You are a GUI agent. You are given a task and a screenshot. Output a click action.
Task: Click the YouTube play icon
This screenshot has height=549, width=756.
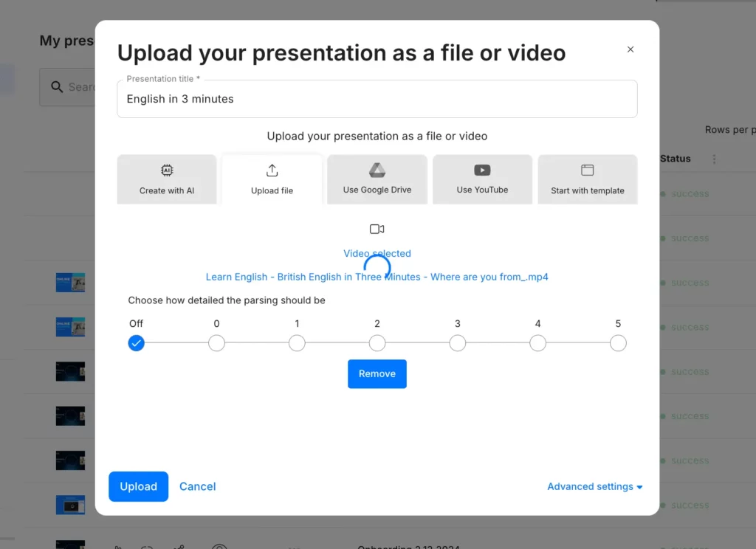(482, 170)
